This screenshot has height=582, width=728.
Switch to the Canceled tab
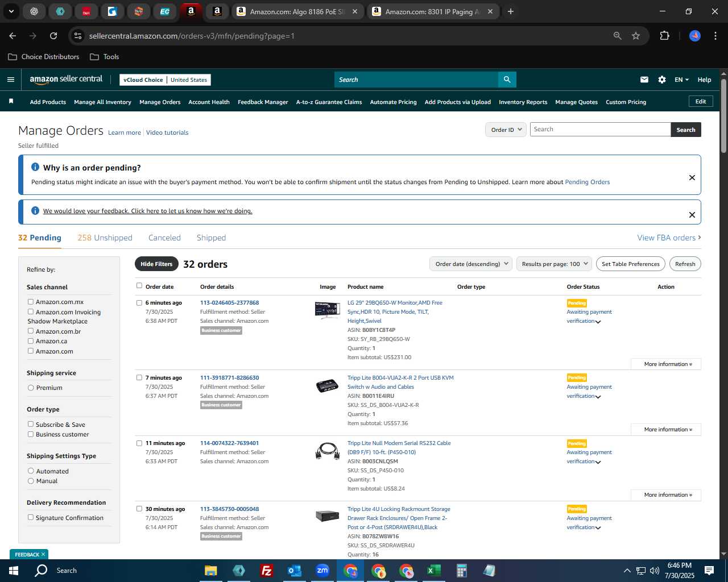[x=164, y=238]
